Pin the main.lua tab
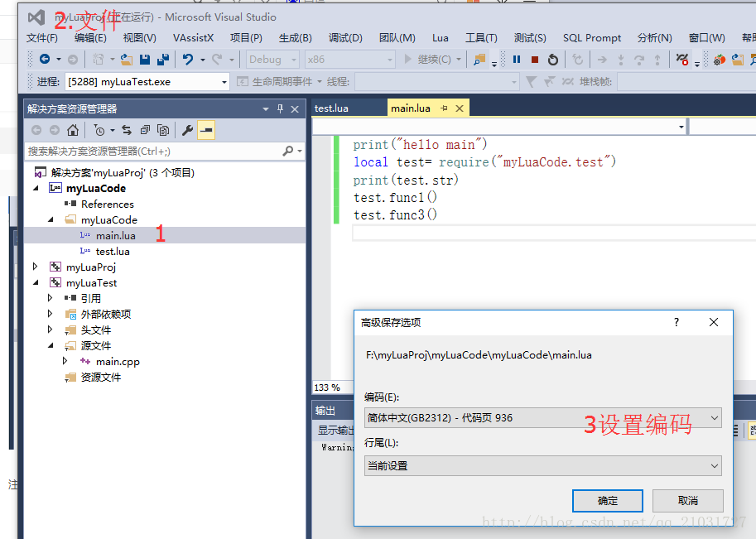The width and height of the screenshot is (756, 539). pos(444,108)
